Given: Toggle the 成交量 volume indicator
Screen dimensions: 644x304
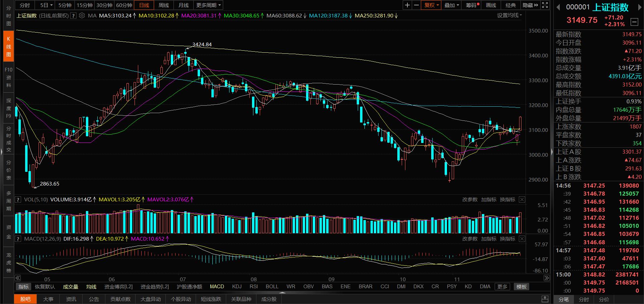Looking at the screenshot, I should (x=70, y=287).
